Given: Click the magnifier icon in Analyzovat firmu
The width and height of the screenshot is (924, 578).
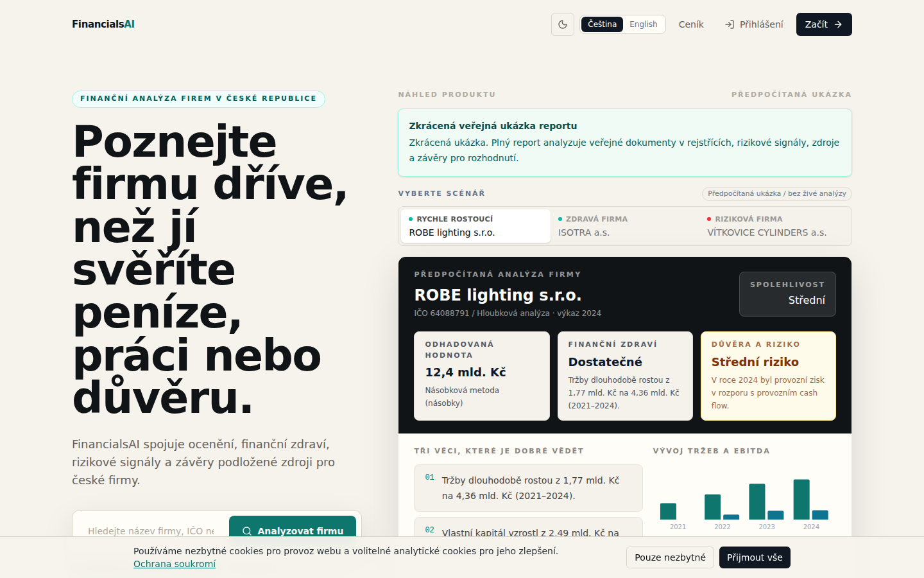Looking at the screenshot, I should (x=247, y=531).
